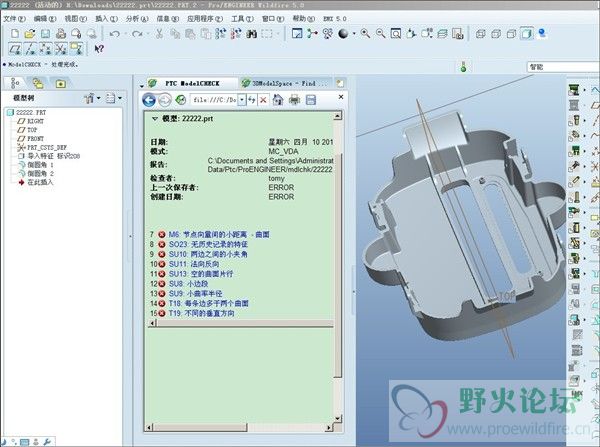This screenshot has height=447, width=600.
Task: Switch display to No Hidden style
Action: coord(511,34)
